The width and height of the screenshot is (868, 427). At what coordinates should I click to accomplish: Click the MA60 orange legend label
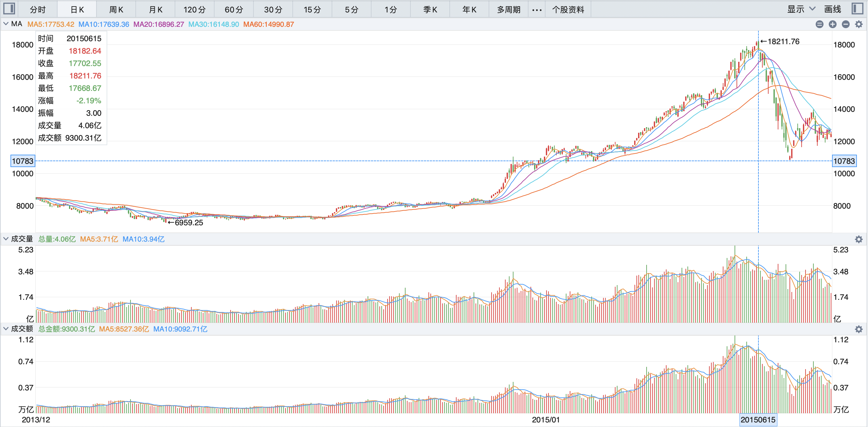268,24
